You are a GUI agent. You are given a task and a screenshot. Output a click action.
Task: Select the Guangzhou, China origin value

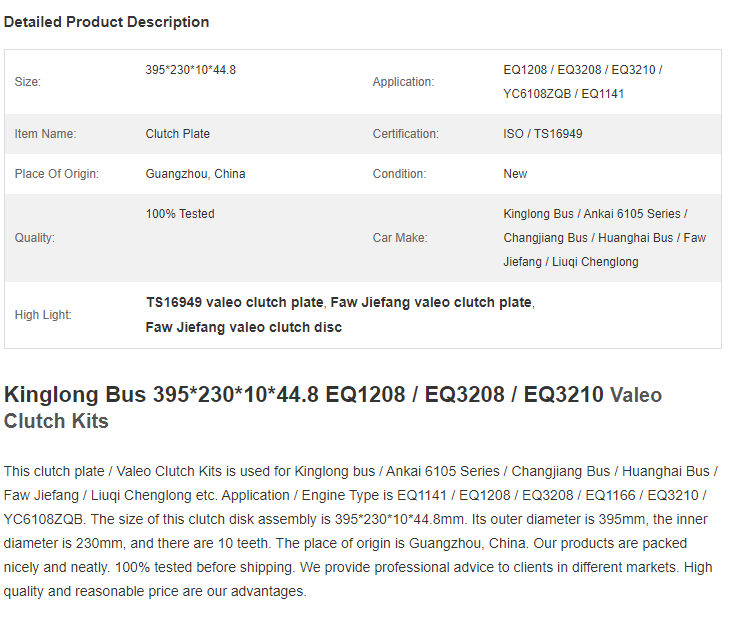pos(195,174)
